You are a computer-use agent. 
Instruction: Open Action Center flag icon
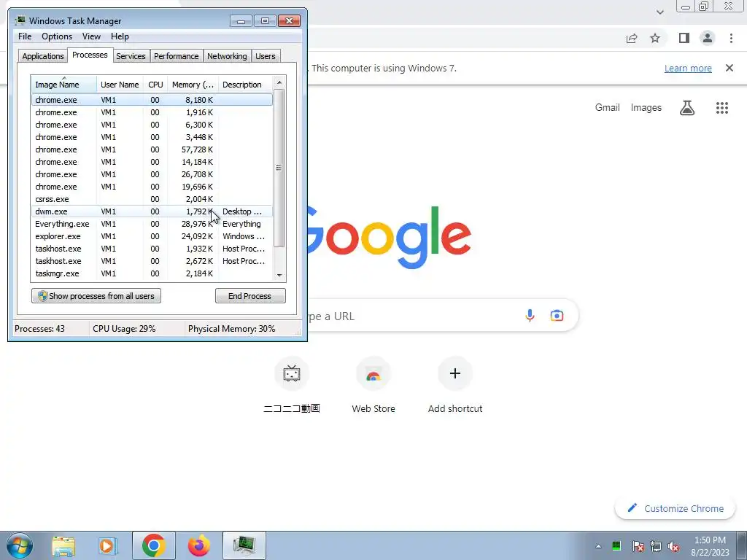coord(638,546)
